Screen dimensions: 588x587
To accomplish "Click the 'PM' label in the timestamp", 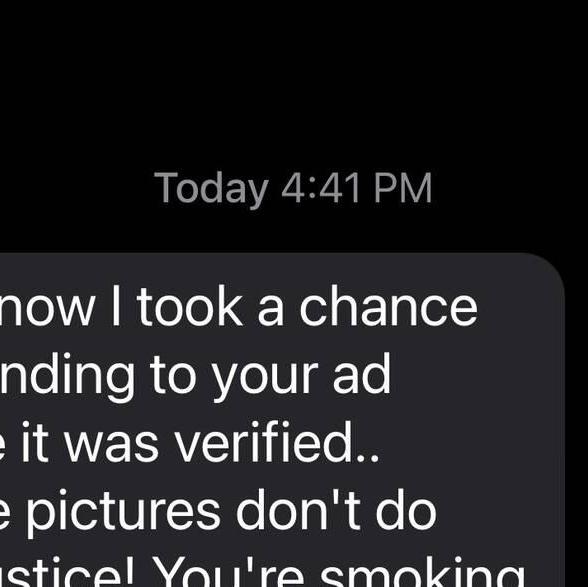I will (403, 188).
